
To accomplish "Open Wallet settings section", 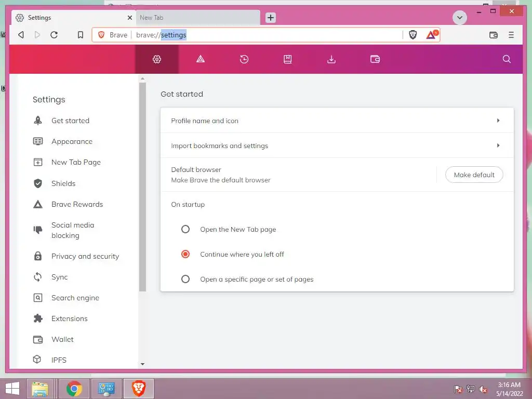I will 62,339.
